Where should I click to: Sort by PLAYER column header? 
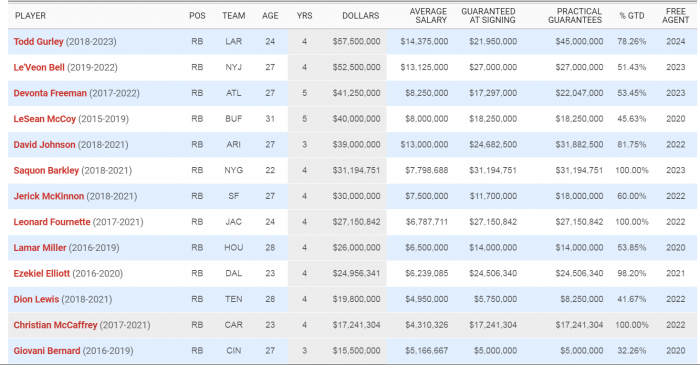pos(30,16)
